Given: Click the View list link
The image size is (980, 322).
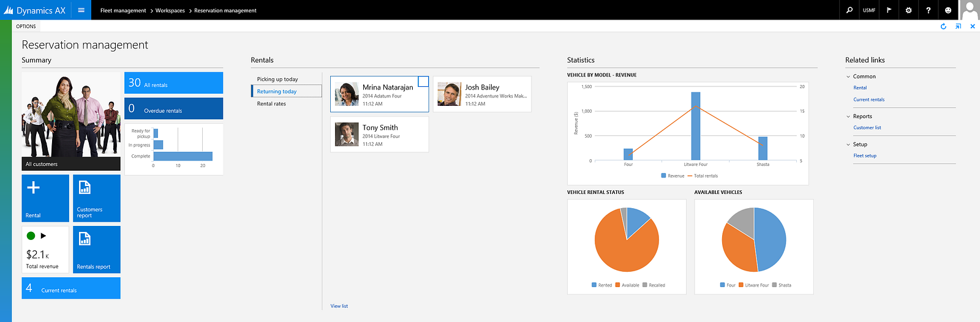Looking at the screenshot, I should (x=339, y=306).
